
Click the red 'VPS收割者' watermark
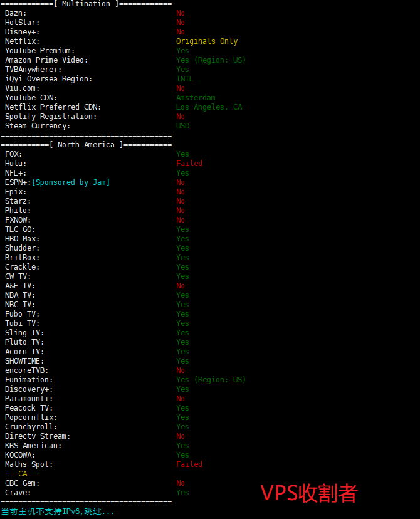[309, 493]
